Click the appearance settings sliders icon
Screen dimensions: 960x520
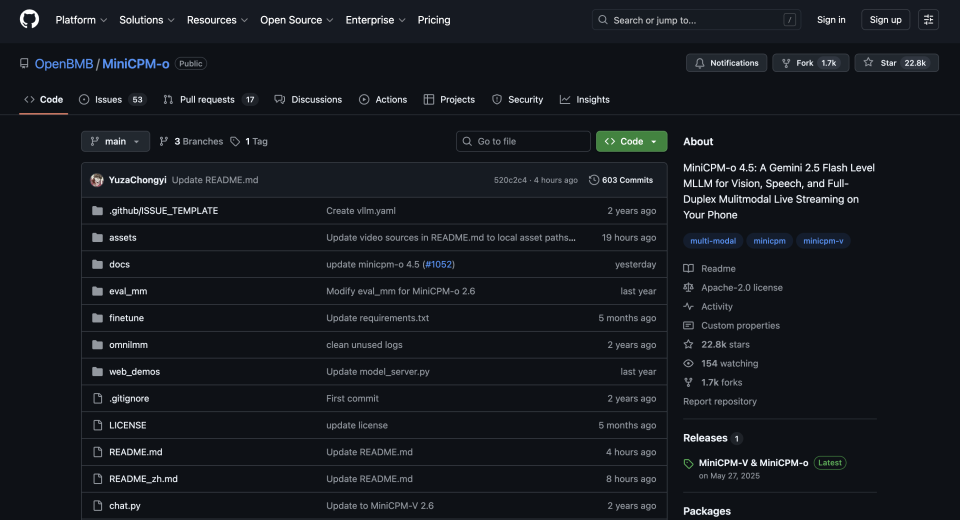(928, 20)
